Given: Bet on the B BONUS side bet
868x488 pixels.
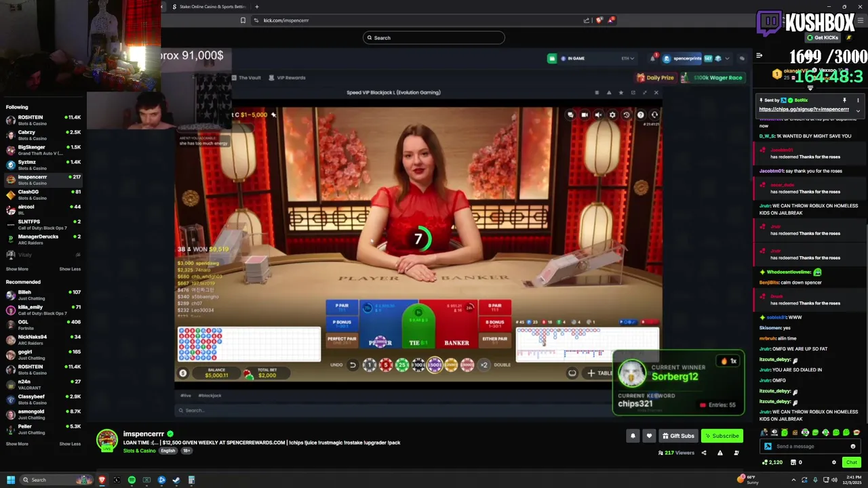Looking at the screenshot, I should click(x=495, y=323).
